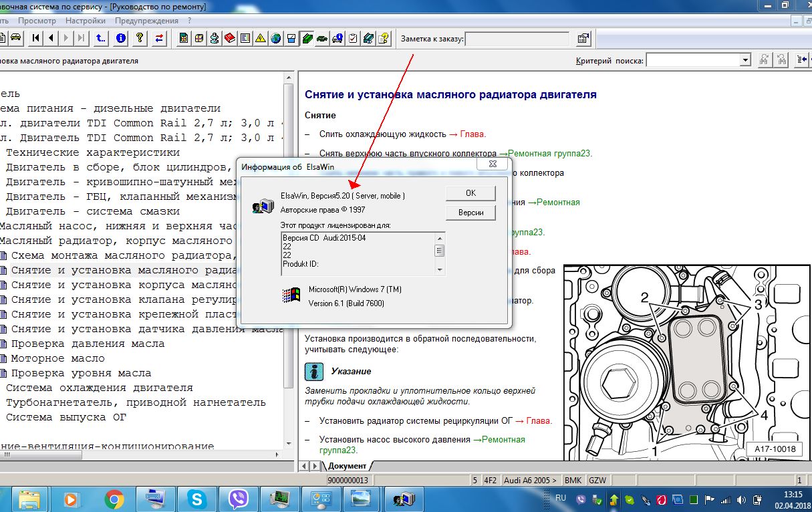Click the second binoculars search icon
812x512 pixels.
[x=781, y=61]
